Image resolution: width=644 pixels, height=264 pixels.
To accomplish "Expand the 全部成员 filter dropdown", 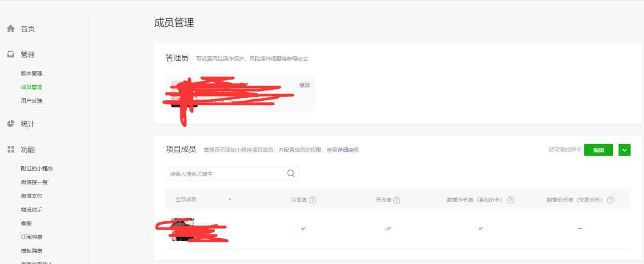I will 229,200.
